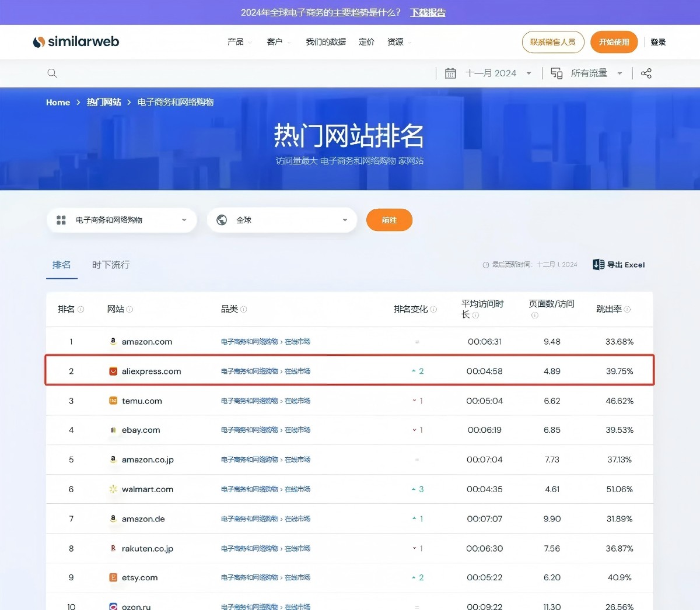The image size is (700, 610).
Task: Click the Similarweb logo
Action: click(76, 41)
